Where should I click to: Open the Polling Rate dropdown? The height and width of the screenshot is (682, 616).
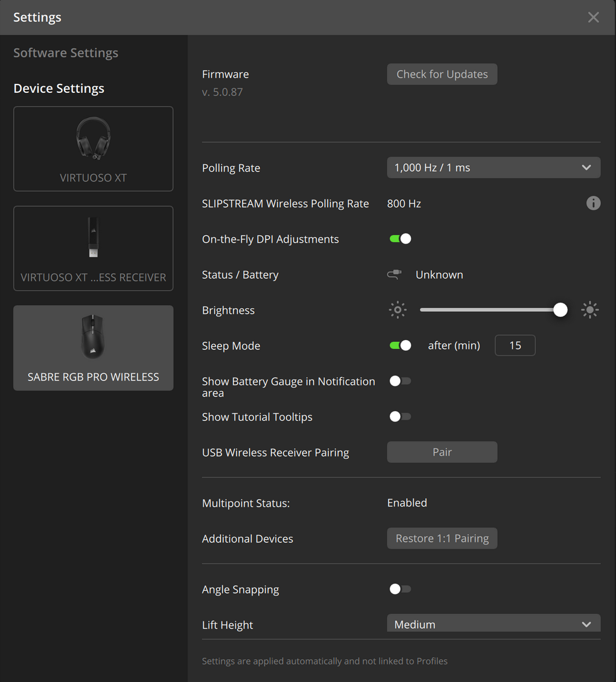494,167
